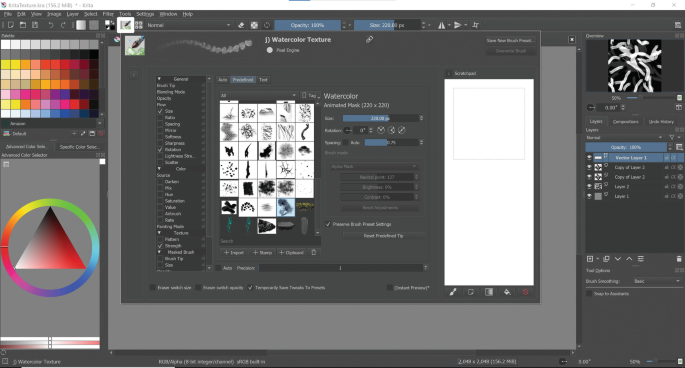Reload the original brush preset

coord(267,25)
